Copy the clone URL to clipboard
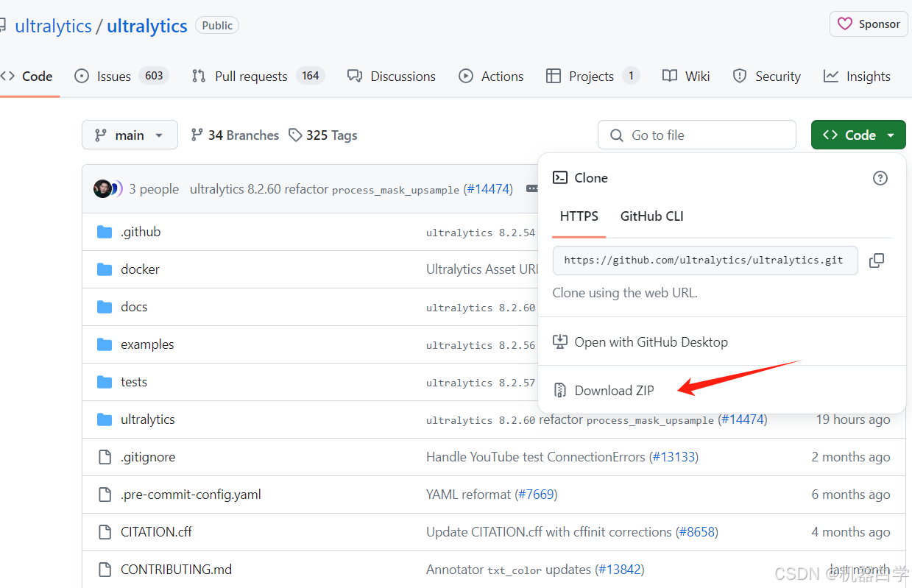Image resolution: width=912 pixels, height=588 pixels. pos(876,261)
